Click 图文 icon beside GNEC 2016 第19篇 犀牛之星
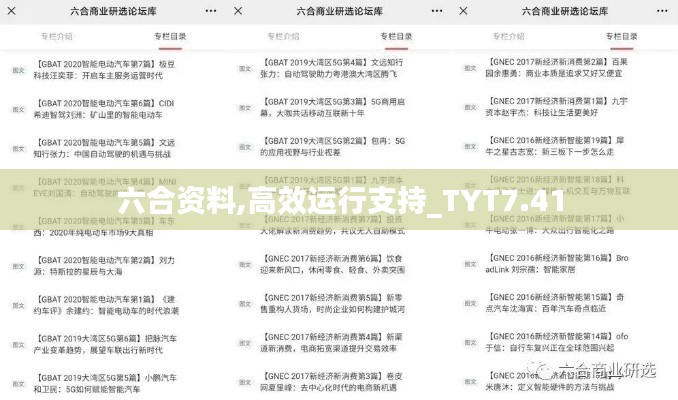The width and height of the screenshot is (678, 400). pos(470,146)
